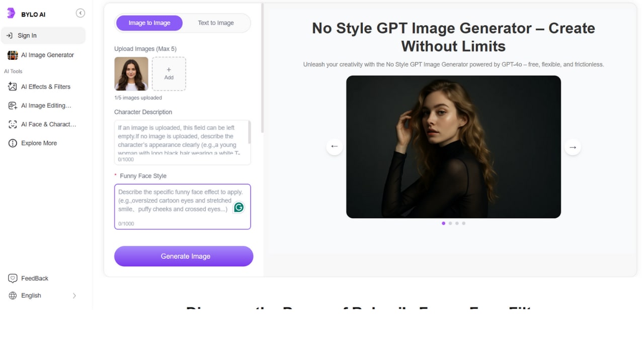Image resolution: width=644 pixels, height=362 pixels.
Task: Click the English globe icon
Action: tap(13, 296)
